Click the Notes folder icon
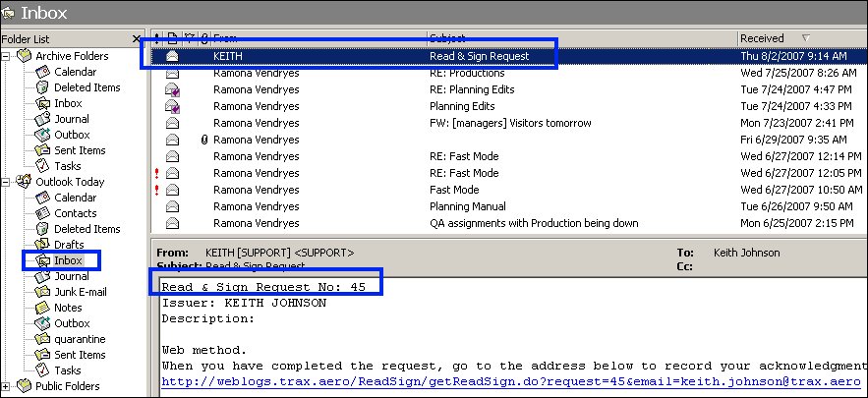The image size is (868, 398). [x=42, y=308]
